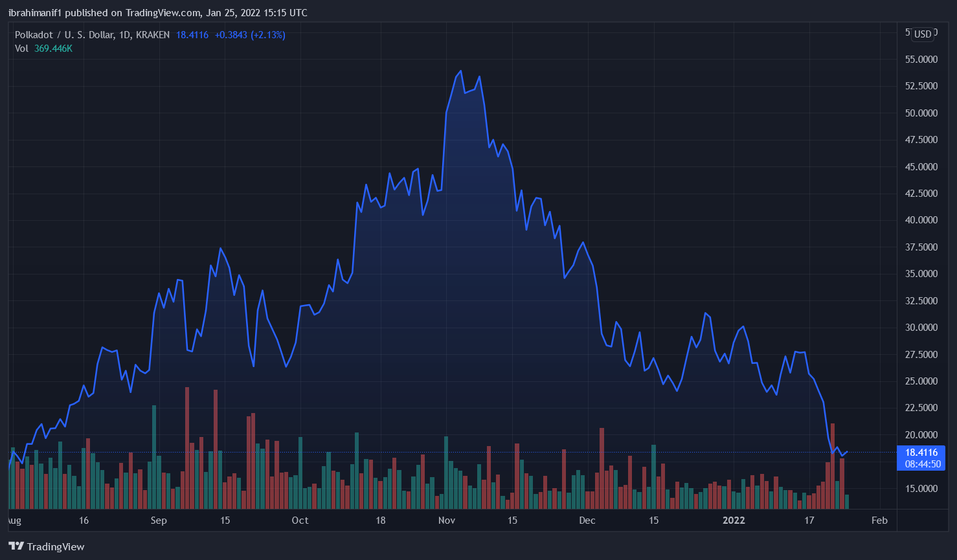Select the Sep date on time axis

click(x=159, y=521)
